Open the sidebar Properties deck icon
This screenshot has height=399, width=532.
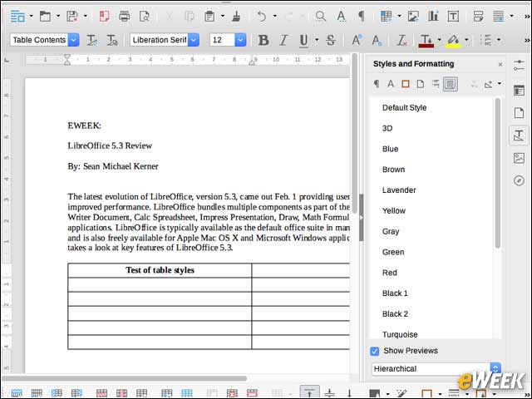point(519,91)
